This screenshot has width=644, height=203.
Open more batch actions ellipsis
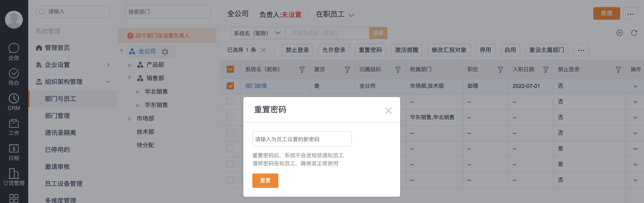[x=581, y=50]
